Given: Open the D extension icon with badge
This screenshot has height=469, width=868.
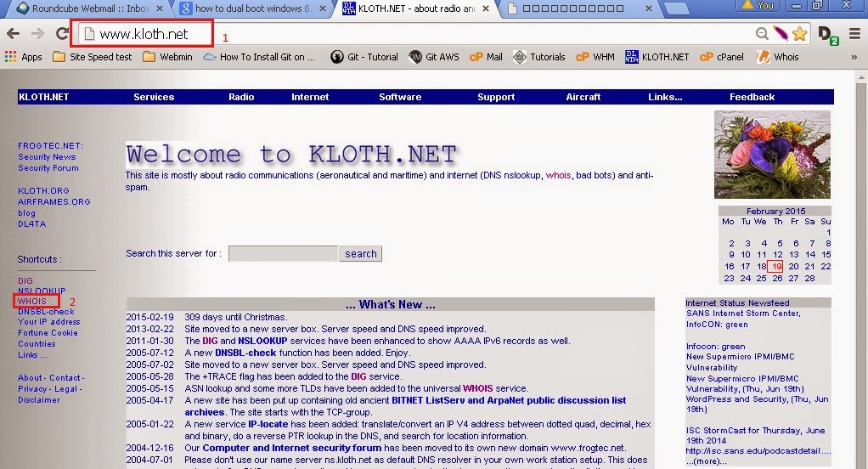Looking at the screenshot, I should (828, 35).
